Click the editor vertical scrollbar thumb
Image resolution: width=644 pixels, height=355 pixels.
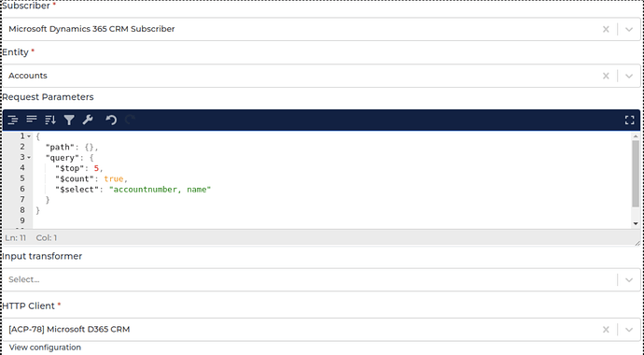[x=636, y=174]
